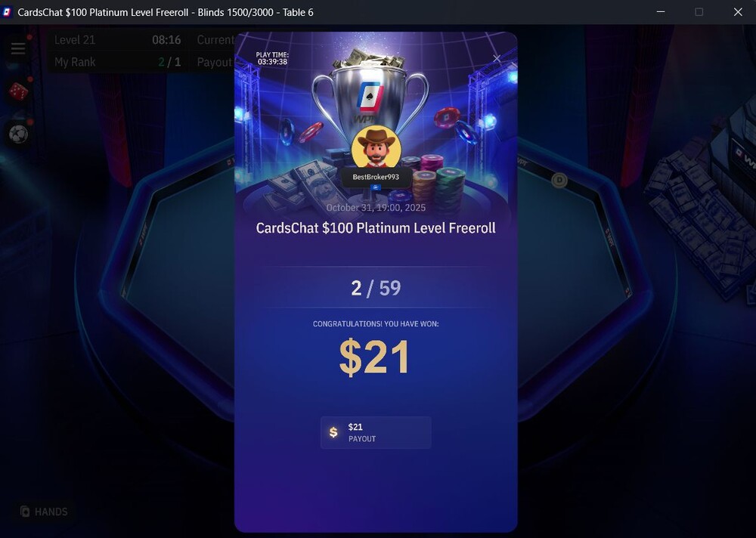Click the PLAY TIME 03:39:38 label
This screenshot has width=756, height=538.
point(272,58)
